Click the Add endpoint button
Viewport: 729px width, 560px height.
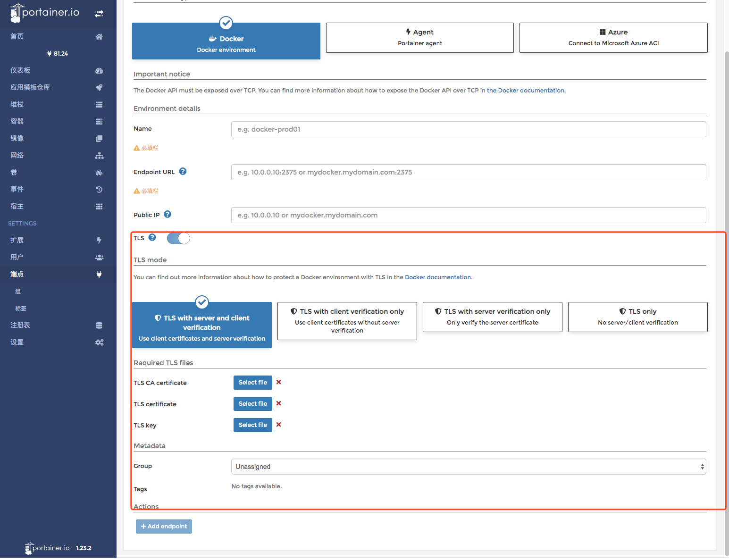tap(164, 527)
